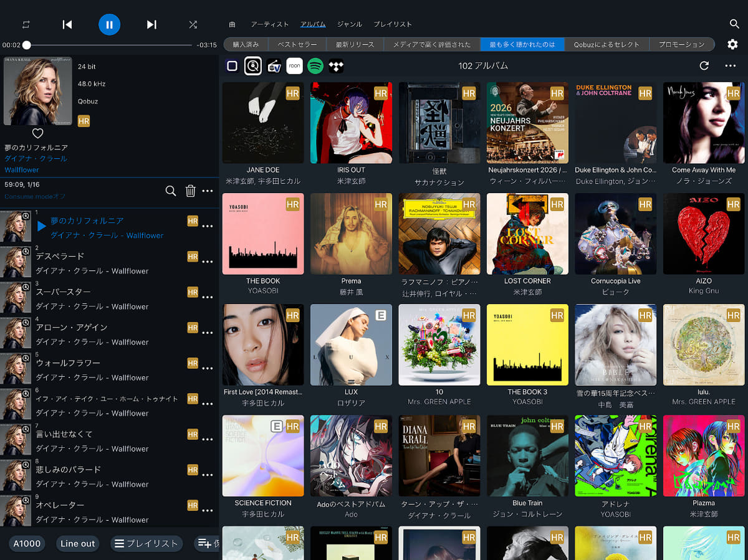Open options for track デスペラード

point(208,262)
